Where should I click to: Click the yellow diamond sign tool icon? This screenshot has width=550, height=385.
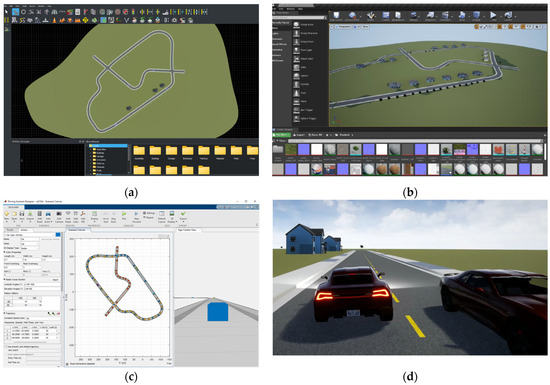click(85, 20)
